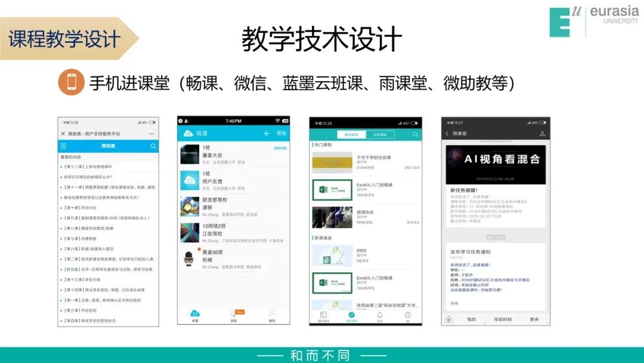Open the 黑盒56班 机械 class avatar
This screenshot has width=644, height=363.
click(190, 259)
